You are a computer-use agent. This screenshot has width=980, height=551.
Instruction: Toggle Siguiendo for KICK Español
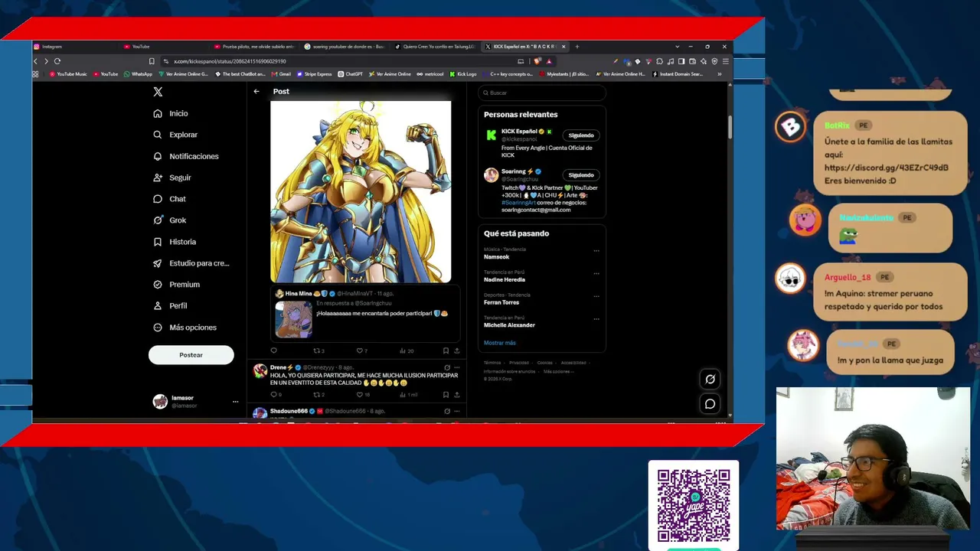point(581,135)
